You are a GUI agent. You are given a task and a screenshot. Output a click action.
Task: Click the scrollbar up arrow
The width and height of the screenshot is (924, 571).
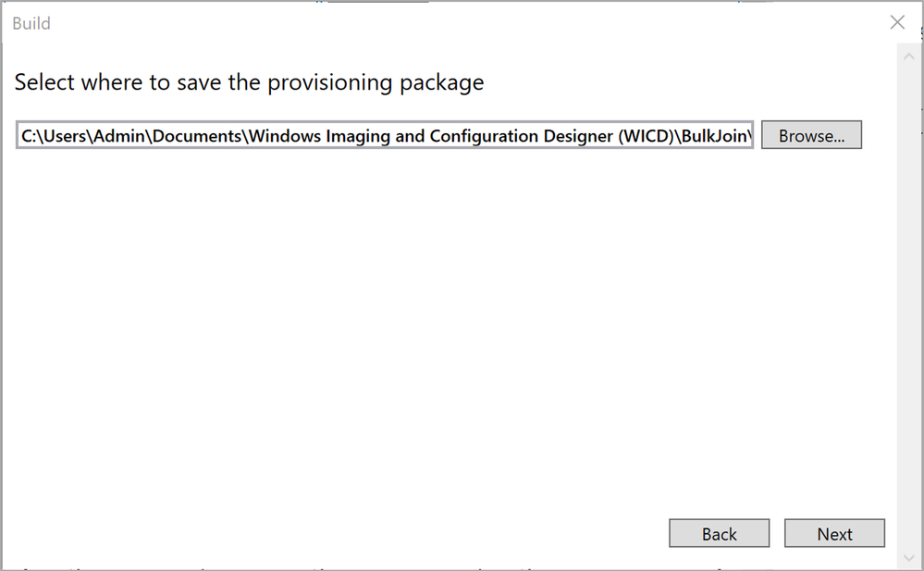coord(909,56)
